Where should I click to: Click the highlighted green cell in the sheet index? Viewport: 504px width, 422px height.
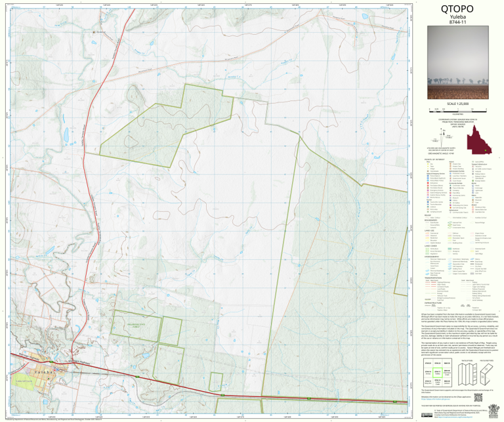coord(438,372)
